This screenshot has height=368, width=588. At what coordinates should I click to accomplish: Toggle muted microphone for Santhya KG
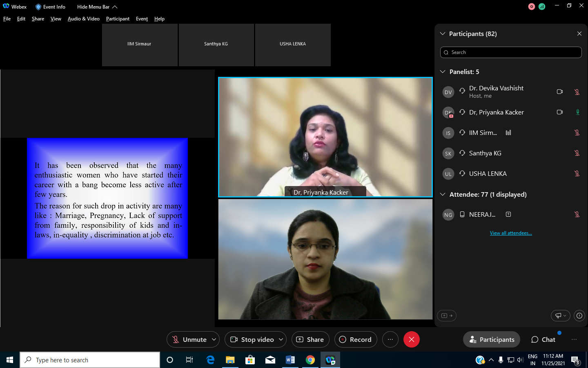click(x=577, y=153)
